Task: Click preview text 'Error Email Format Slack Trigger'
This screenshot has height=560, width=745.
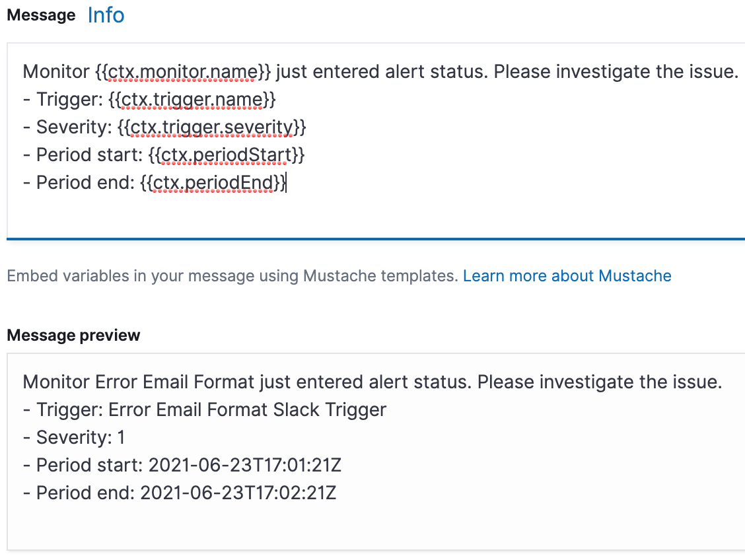Action: [x=247, y=409]
